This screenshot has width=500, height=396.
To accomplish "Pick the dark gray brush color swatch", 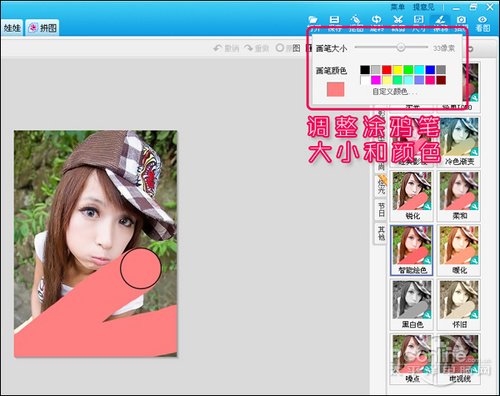I will point(441,70).
